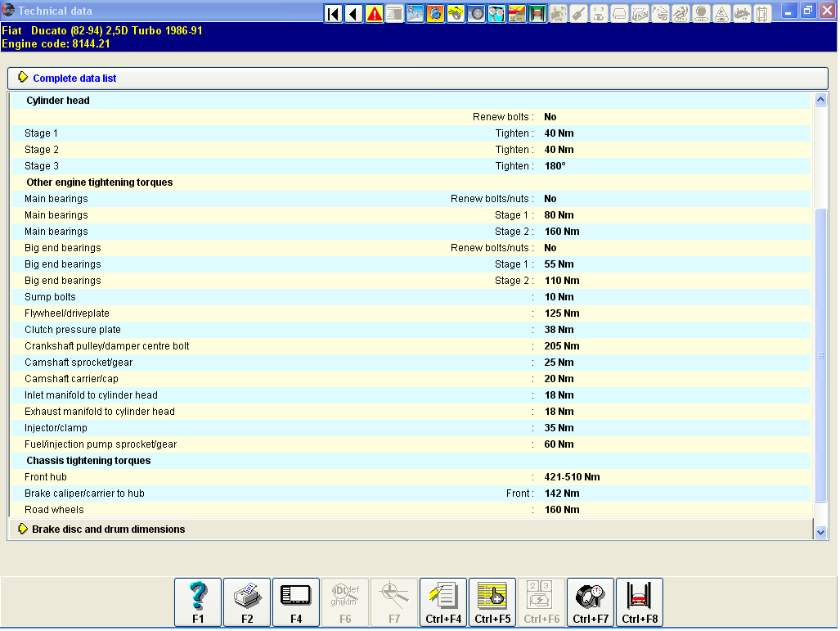Open the red and yellow diagonal-striped icon
Screen dimensions: 840x631
click(517, 13)
